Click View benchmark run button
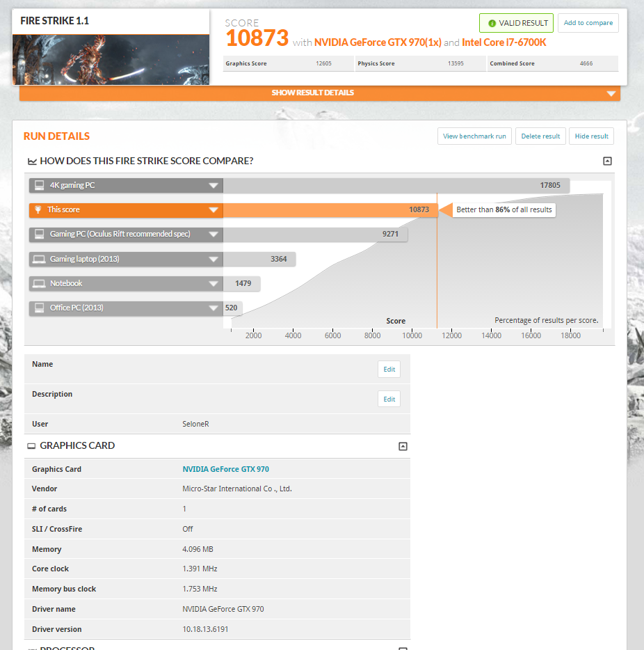The image size is (644, 650). [474, 136]
